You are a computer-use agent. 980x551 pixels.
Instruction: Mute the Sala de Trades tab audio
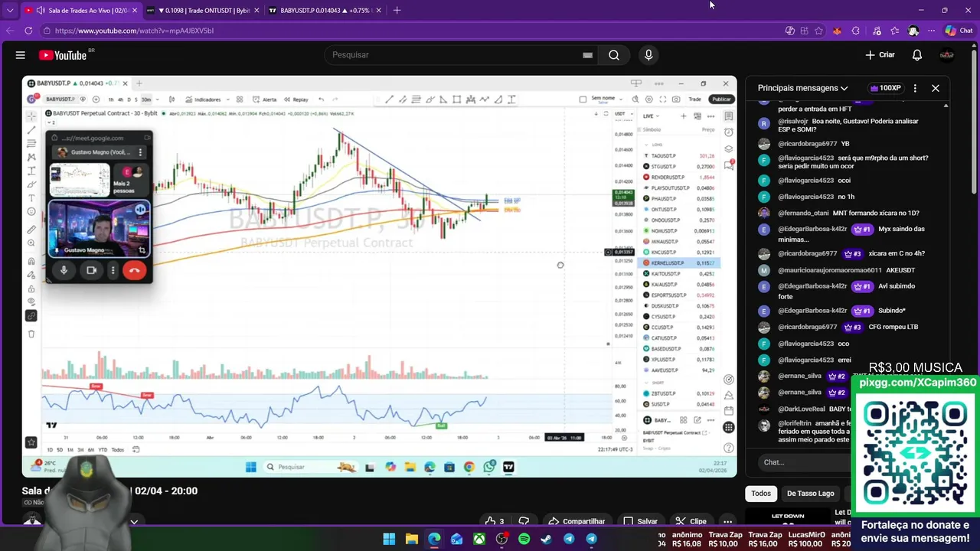40,11
